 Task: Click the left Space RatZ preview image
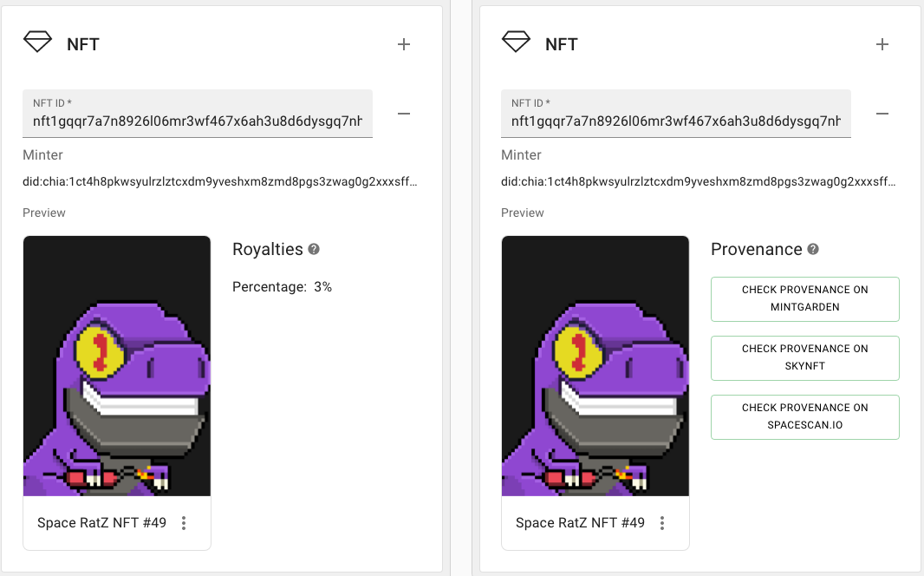coord(116,364)
